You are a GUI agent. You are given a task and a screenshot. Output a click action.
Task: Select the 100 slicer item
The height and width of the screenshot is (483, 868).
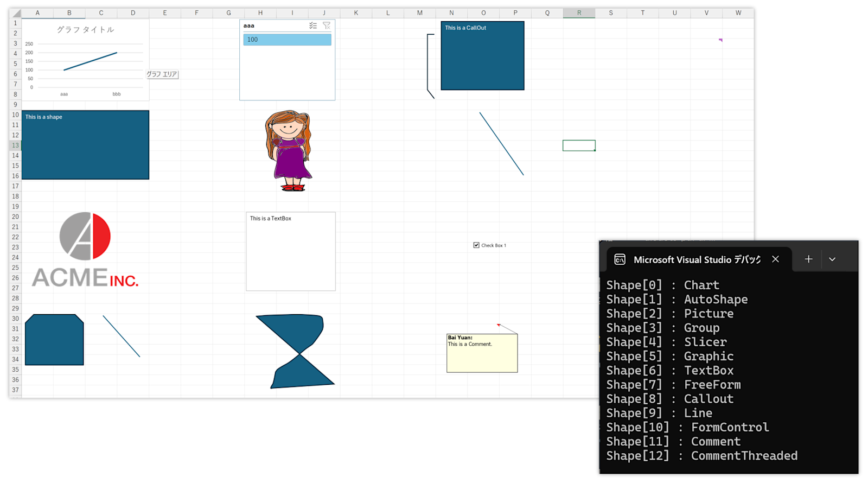(x=287, y=40)
